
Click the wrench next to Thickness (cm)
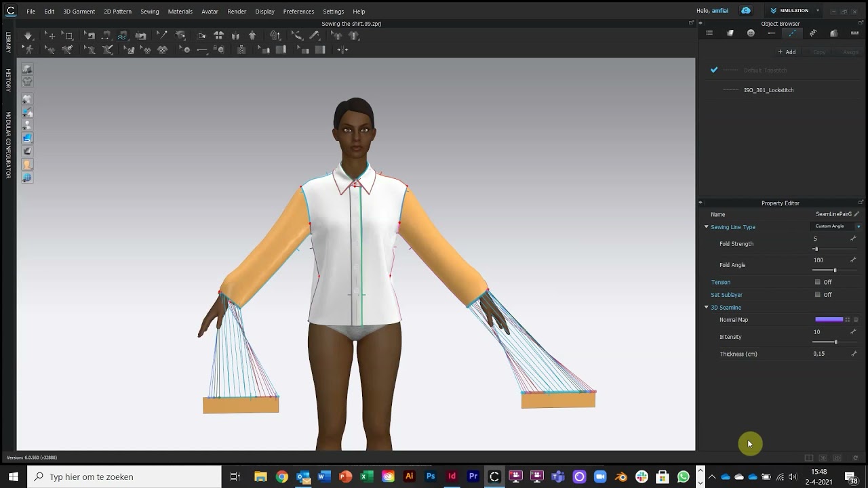tap(853, 353)
